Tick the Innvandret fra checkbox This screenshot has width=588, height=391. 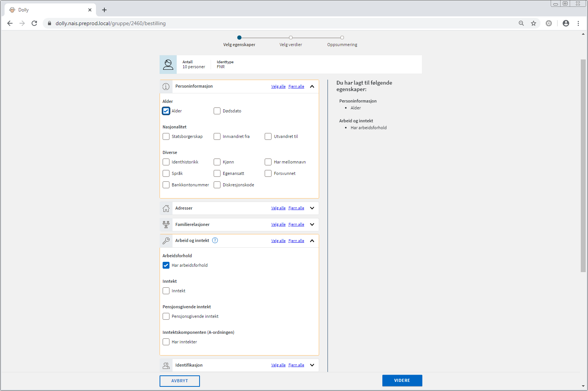coord(217,136)
